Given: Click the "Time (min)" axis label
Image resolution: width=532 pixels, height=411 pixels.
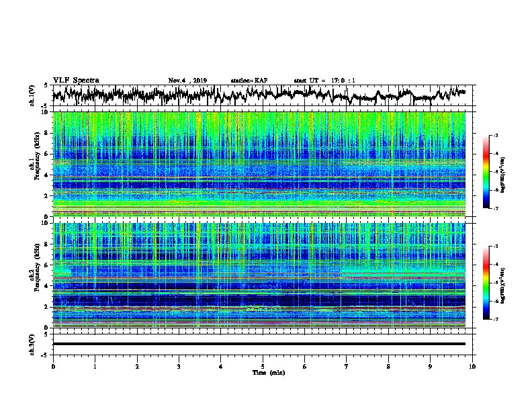Looking at the screenshot, I should [x=269, y=373].
